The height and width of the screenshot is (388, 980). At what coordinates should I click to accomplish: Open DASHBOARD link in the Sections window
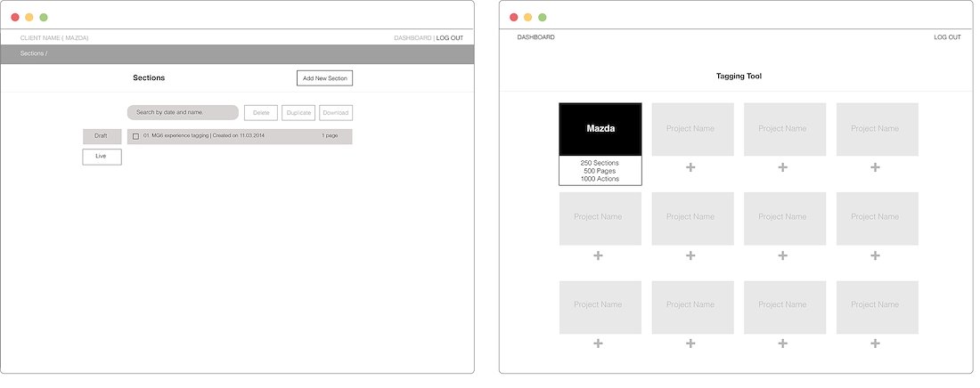[412, 38]
